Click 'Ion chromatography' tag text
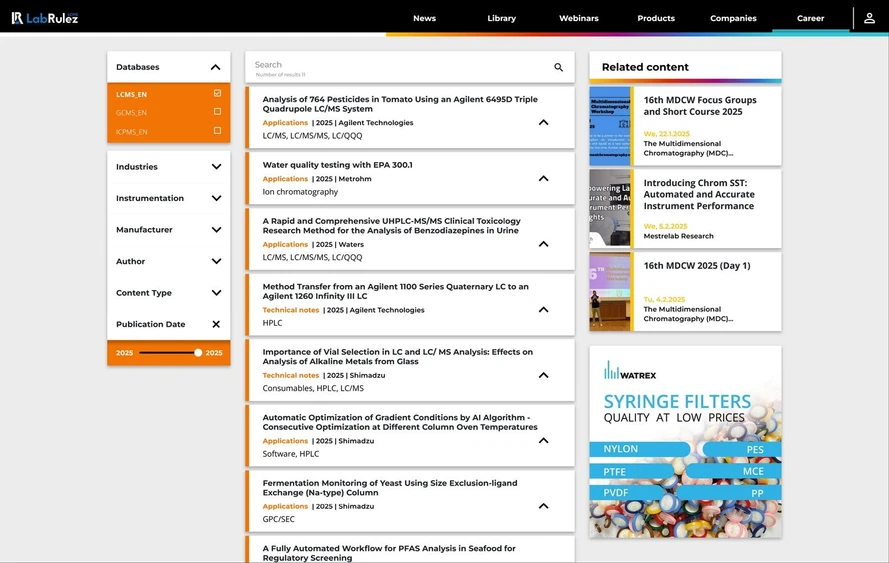Image resolution: width=889 pixels, height=563 pixels. (x=300, y=192)
